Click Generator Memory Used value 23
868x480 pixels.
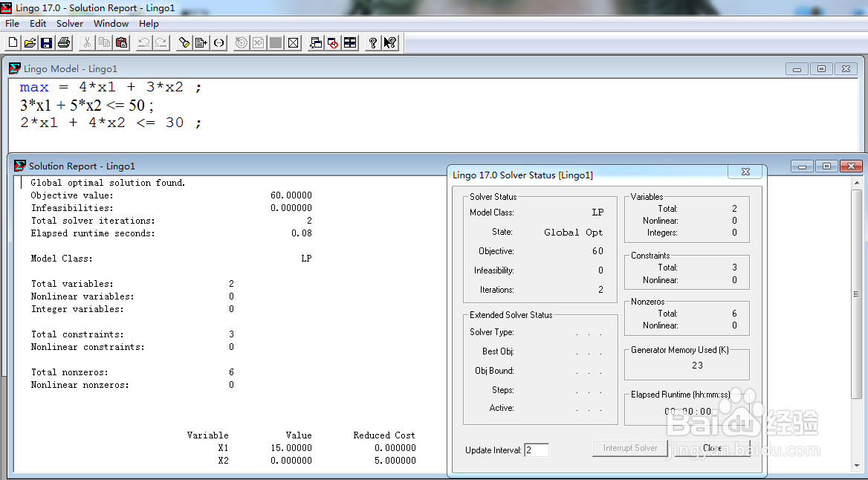[698, 366]
